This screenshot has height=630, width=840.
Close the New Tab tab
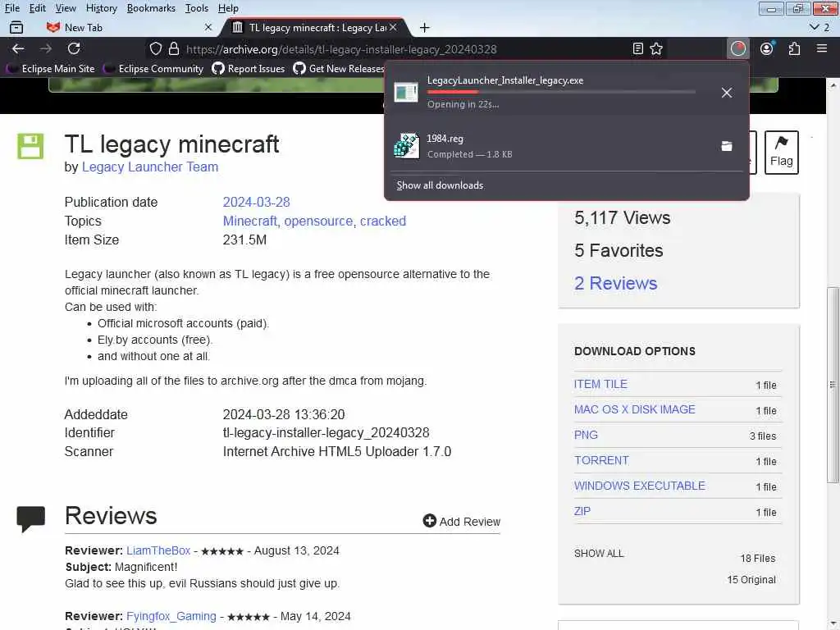click(x=208, y=27)
